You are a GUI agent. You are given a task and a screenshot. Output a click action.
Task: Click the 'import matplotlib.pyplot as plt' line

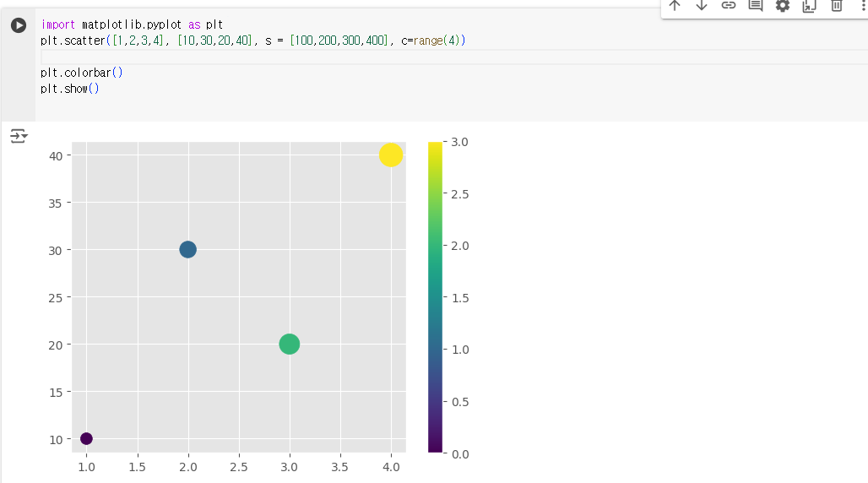pos(132,24)
